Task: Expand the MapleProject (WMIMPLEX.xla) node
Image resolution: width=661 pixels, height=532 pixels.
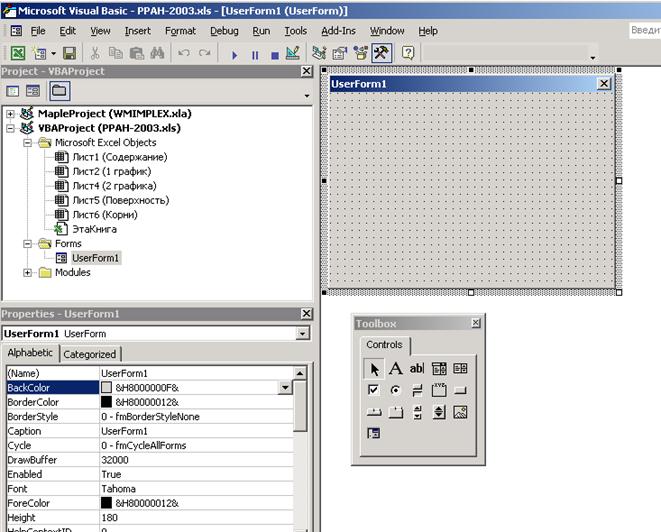Action: point(10,114)
